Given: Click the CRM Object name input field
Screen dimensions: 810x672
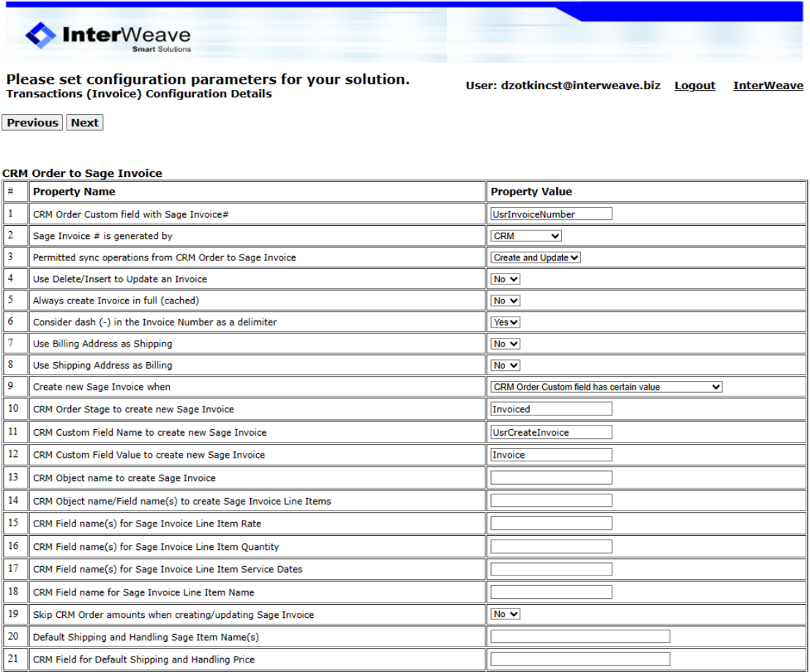Looking at the screenshot, I should pyautogui.click(x=551, y=477).
